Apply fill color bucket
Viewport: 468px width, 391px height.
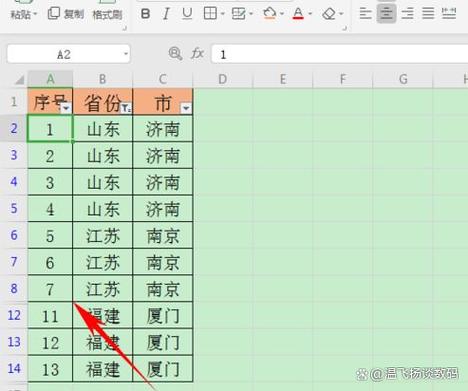coord(270,14)
